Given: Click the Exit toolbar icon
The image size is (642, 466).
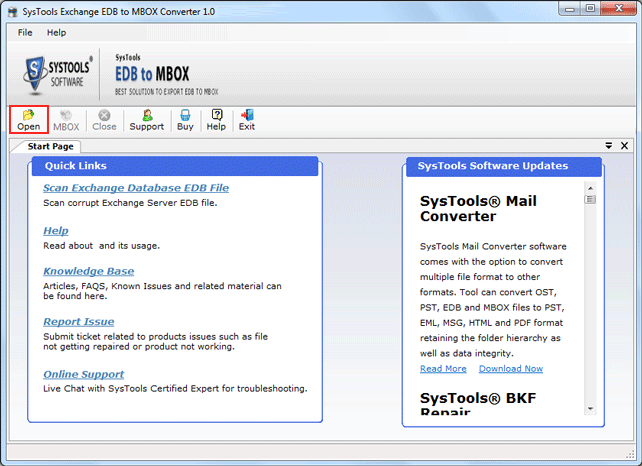Looking at the screenshot, I should tap(247, 120).
